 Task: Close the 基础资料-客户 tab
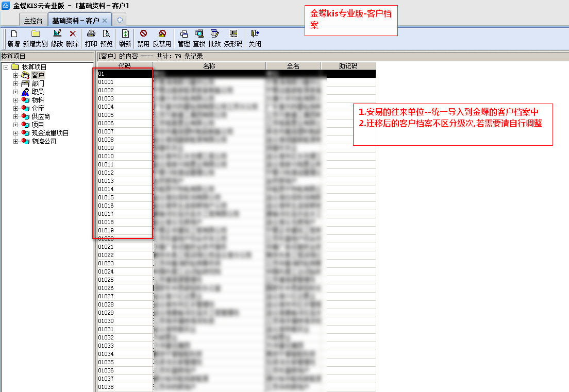[105, 21]
